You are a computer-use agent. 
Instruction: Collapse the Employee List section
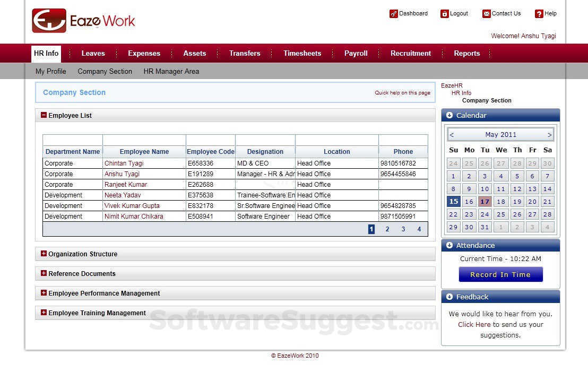(44, 115)
